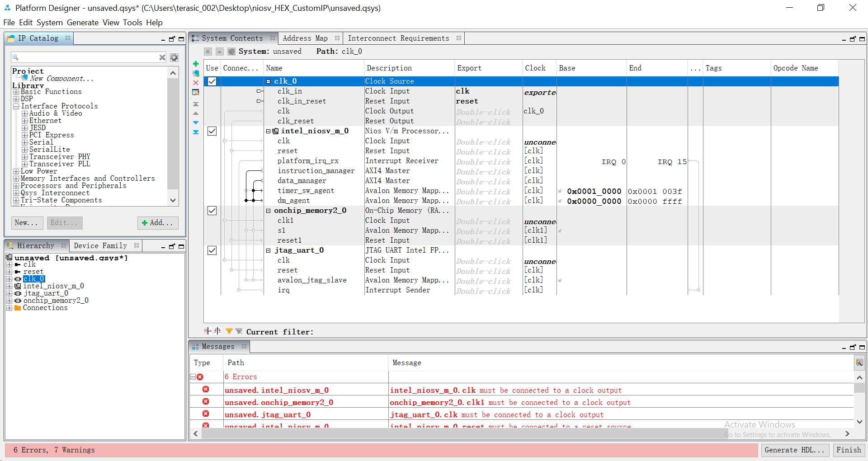The height and width of the screenshot is (461, 868).
Task: Collapse the 6 Errors group in Messages
Action: [193, 377]
